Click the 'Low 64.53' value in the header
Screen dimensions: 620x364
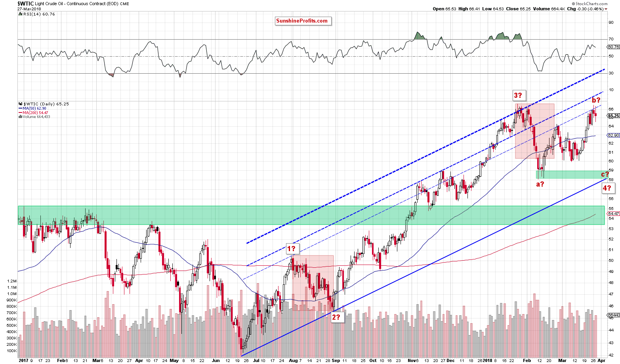pos(492,9)
